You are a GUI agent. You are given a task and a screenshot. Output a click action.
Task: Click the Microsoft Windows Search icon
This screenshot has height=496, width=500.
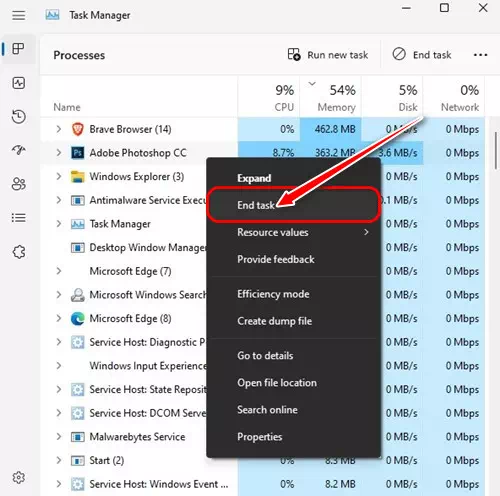[78, 295]
